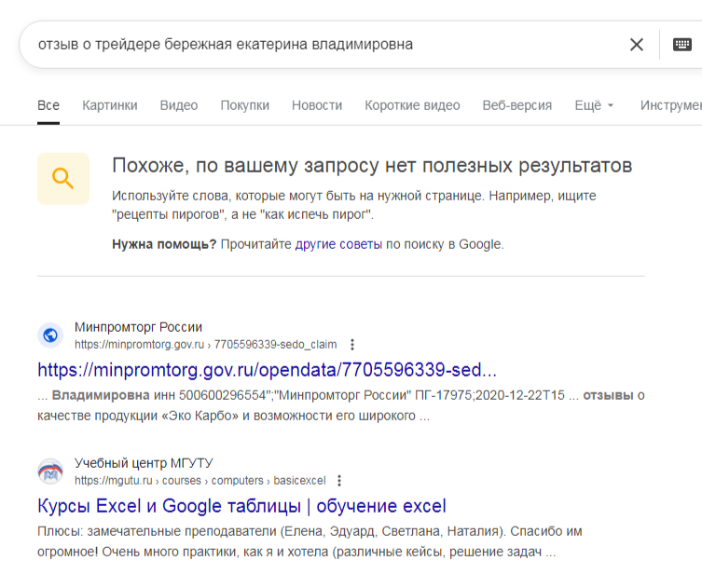Viewport: 702px width, 588px height.
Task: Open three-dot menu for Минпромторг result
Action: click(x=351, y=344)
